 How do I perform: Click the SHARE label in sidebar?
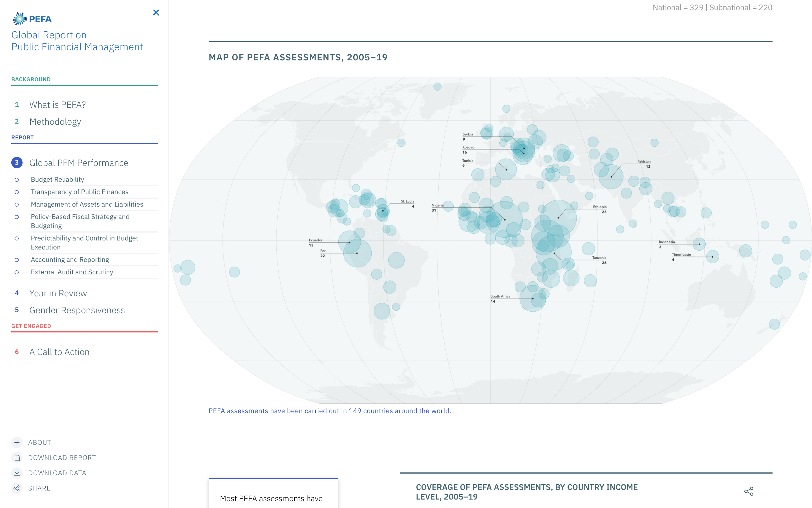[x=39, y=488]
